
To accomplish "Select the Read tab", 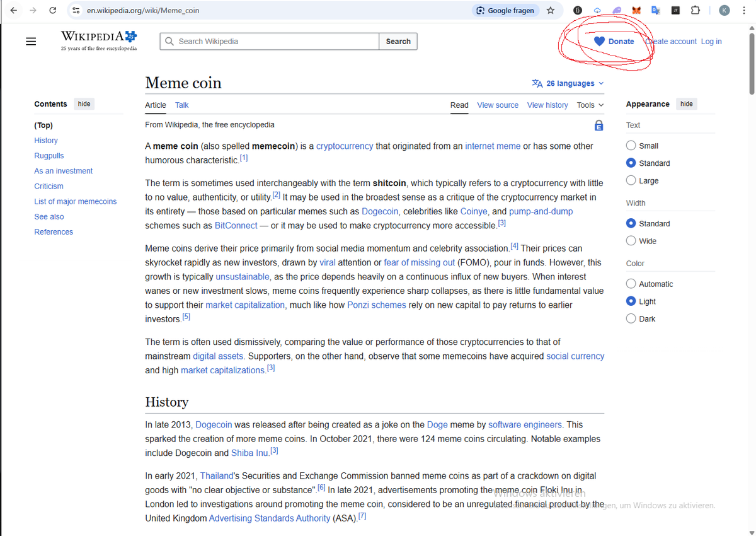I will 459,105.
